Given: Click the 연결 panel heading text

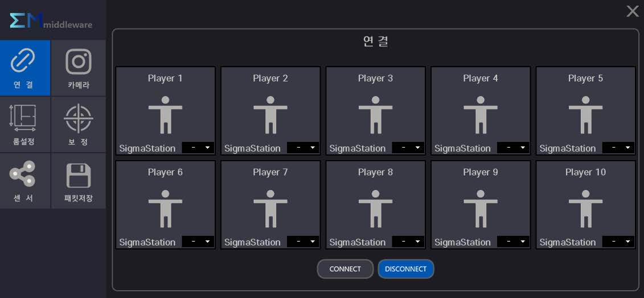Looking at the screenshot, I should 375,41.
